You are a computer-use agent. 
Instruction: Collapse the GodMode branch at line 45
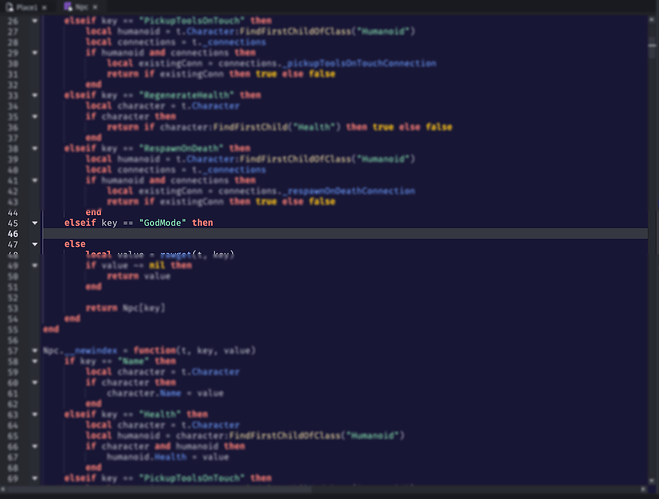pyautogui.click(x=35, y=223)
